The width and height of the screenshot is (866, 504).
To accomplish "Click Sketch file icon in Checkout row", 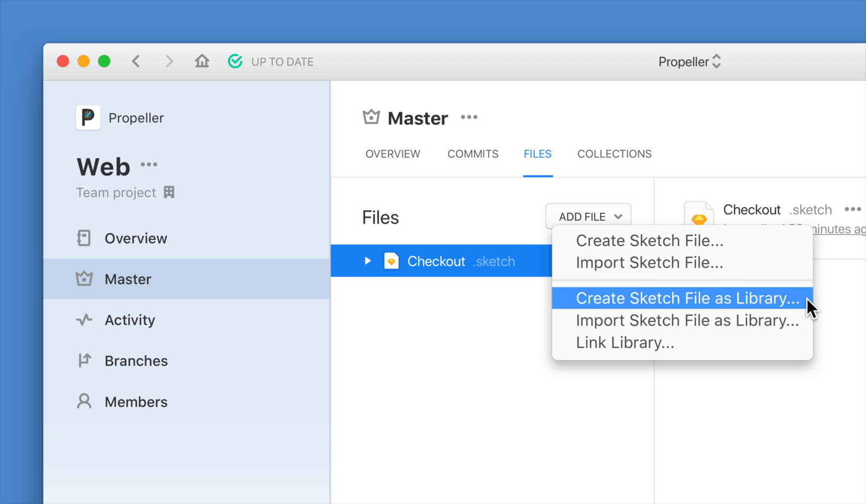I will click(x=391, y=261).
